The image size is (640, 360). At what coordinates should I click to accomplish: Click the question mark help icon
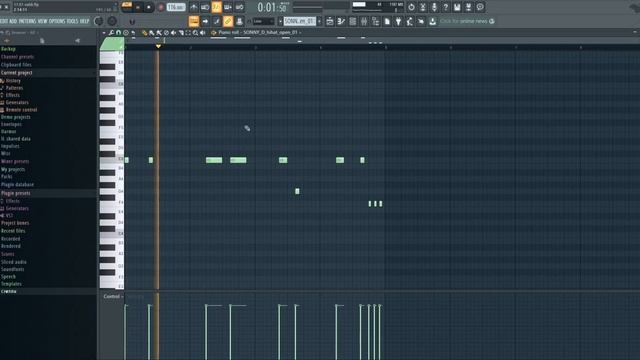[446, 7]
